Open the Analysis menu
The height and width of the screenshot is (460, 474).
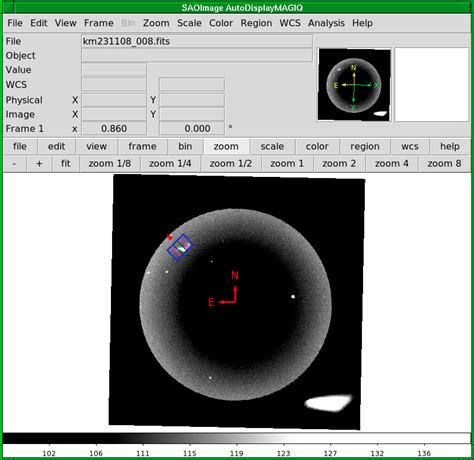[326, 23]
